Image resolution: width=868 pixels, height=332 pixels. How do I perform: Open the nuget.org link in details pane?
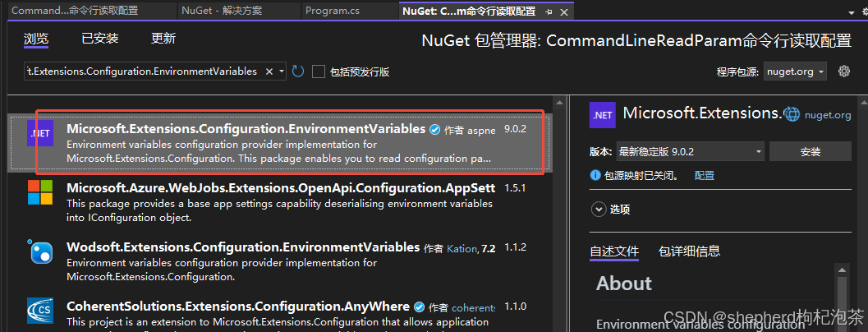click(828, 115)
